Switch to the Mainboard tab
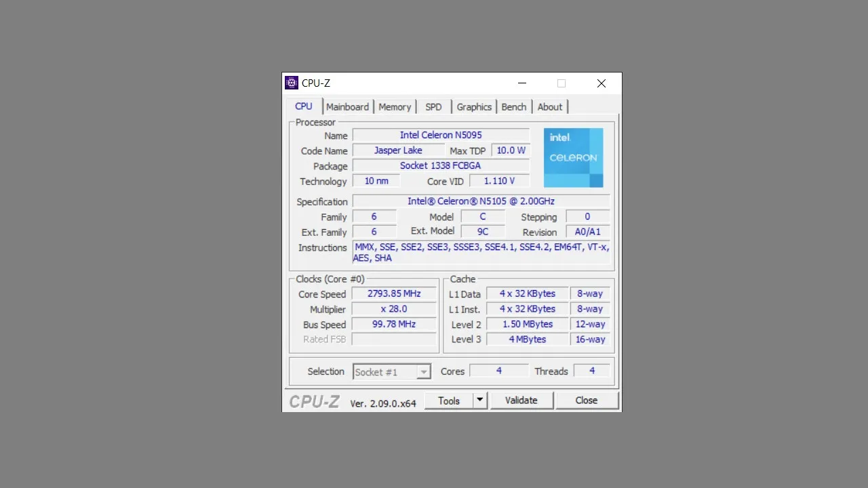The height and width of the screenshot is (488, 868). [347, 106]
